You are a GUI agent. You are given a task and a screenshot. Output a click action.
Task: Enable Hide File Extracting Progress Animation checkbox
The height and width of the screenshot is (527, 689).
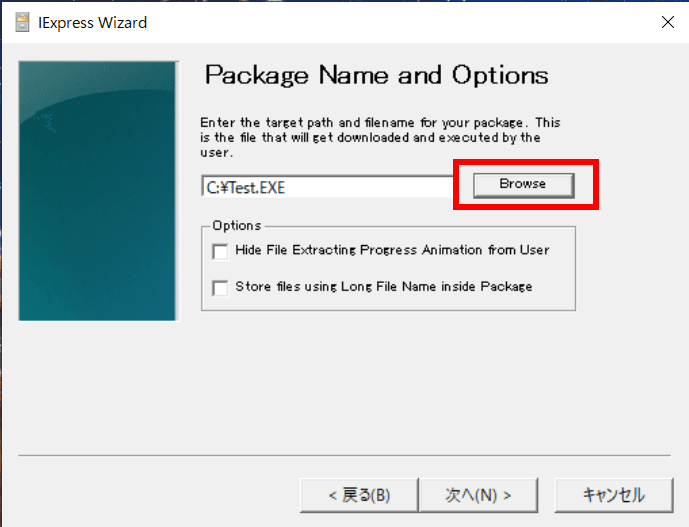(x=220, y=252)
